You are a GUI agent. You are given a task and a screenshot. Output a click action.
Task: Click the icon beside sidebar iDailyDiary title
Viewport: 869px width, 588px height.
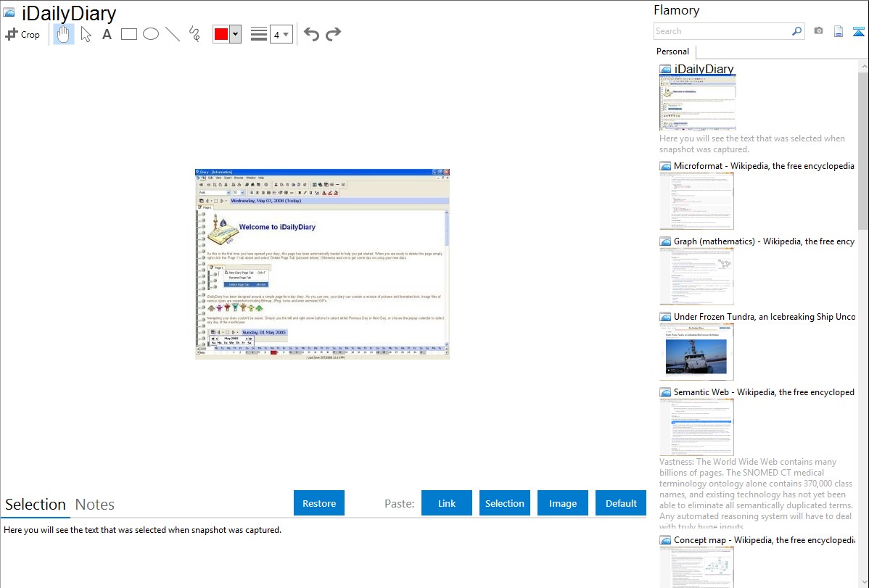click(665, 69)
